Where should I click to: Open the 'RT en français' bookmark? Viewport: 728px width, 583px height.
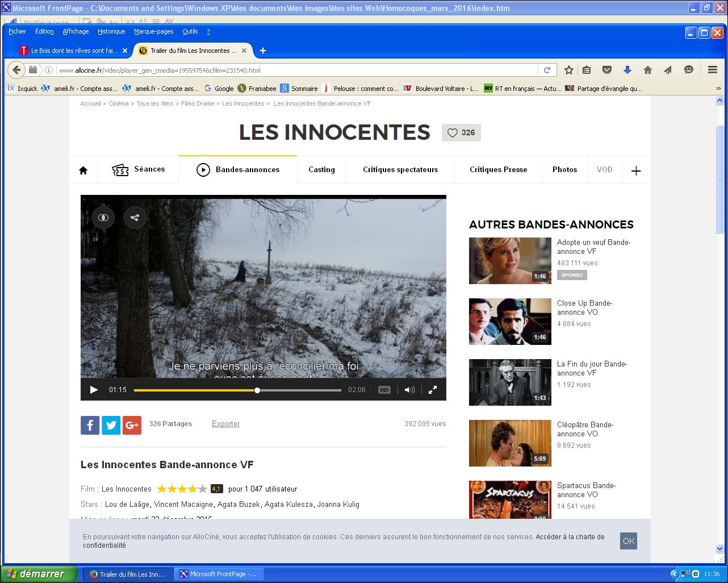[x=522, y=88]
